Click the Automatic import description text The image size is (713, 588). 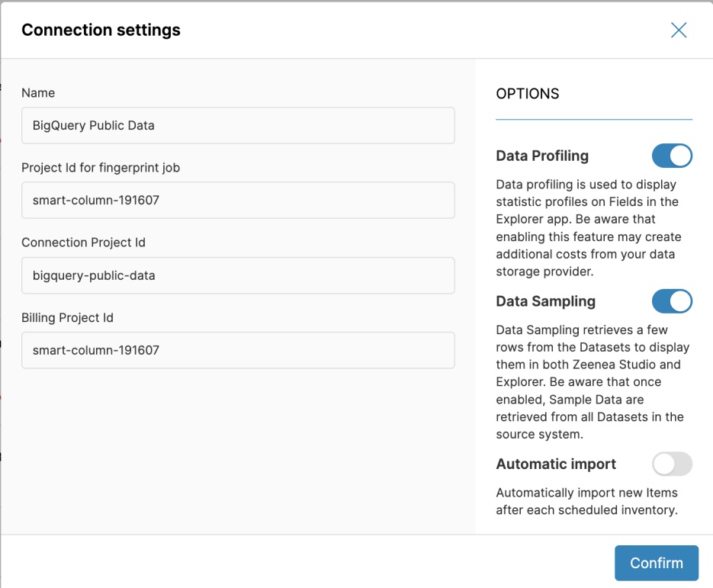586,501
